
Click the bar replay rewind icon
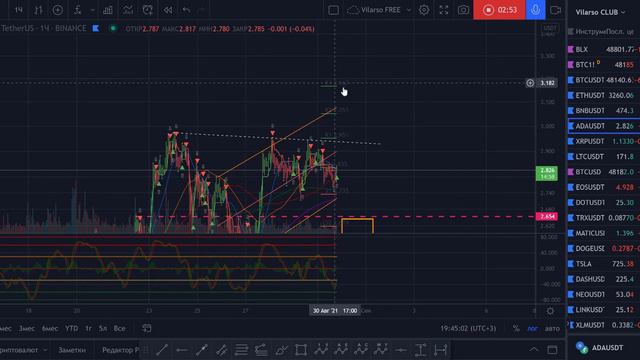168,10
